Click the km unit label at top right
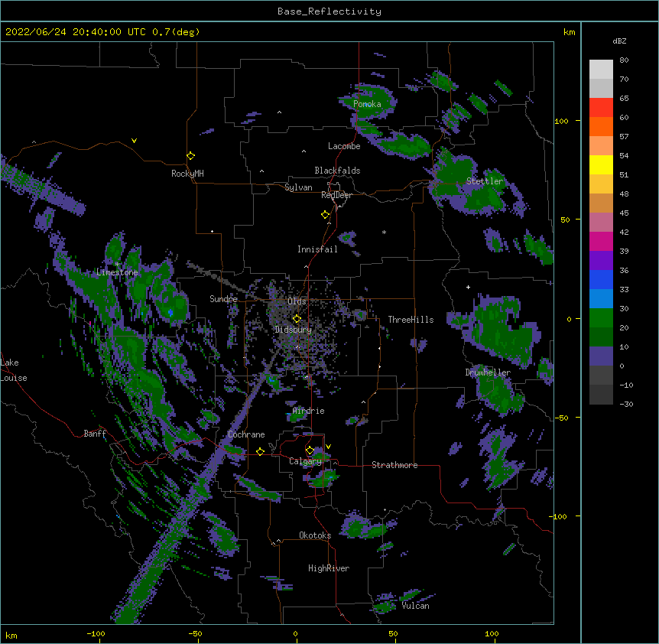659x644 pixels. coord(569,32)
